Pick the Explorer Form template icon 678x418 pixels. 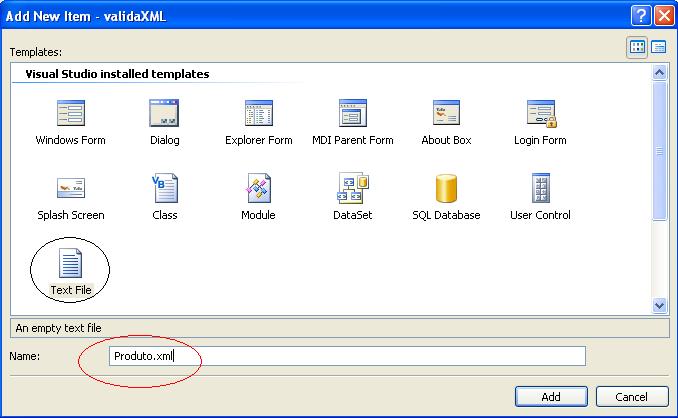[x=259, y=113]
